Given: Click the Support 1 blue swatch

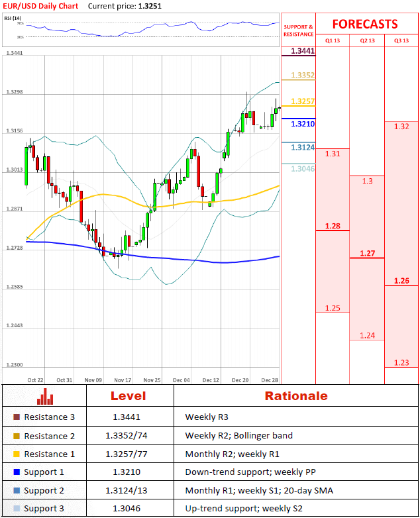Looking at the screenshot, I should coord(17,472).
